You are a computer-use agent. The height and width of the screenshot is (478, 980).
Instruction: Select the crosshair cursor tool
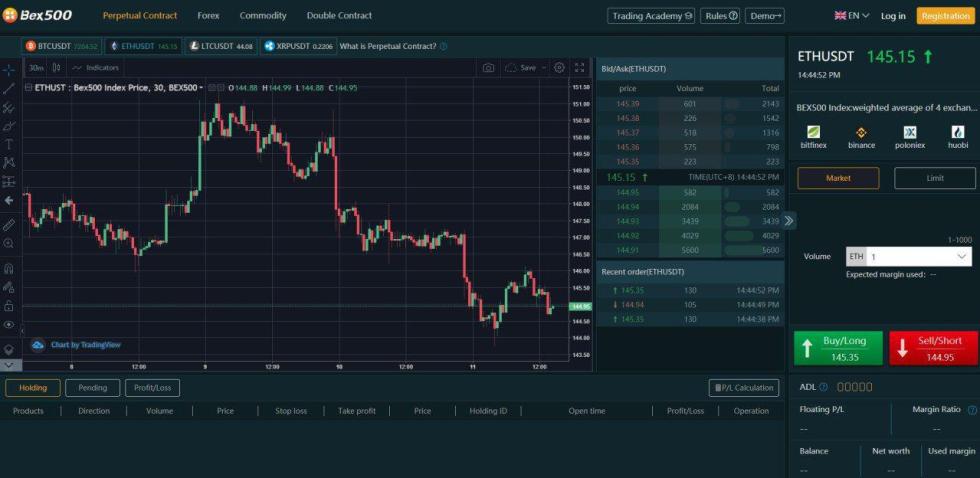(x=9, y=70)
